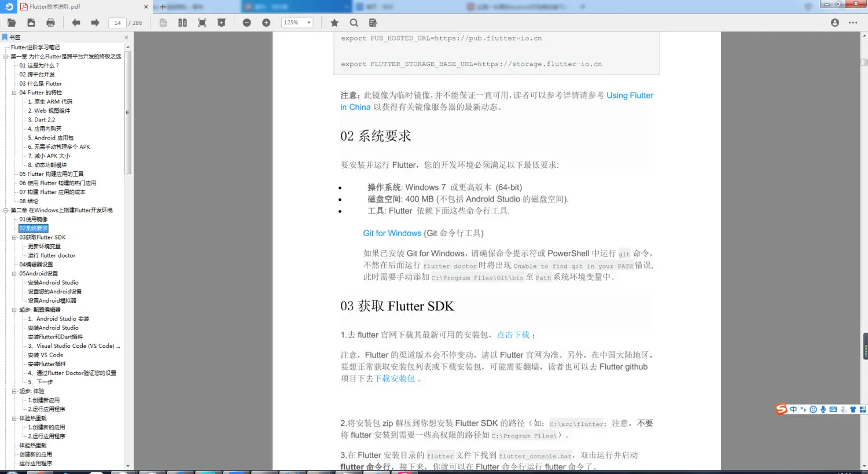Zoom in the document
Image resolution: width=868 pixels, height=474 pixels.
(x=266, y=23)
